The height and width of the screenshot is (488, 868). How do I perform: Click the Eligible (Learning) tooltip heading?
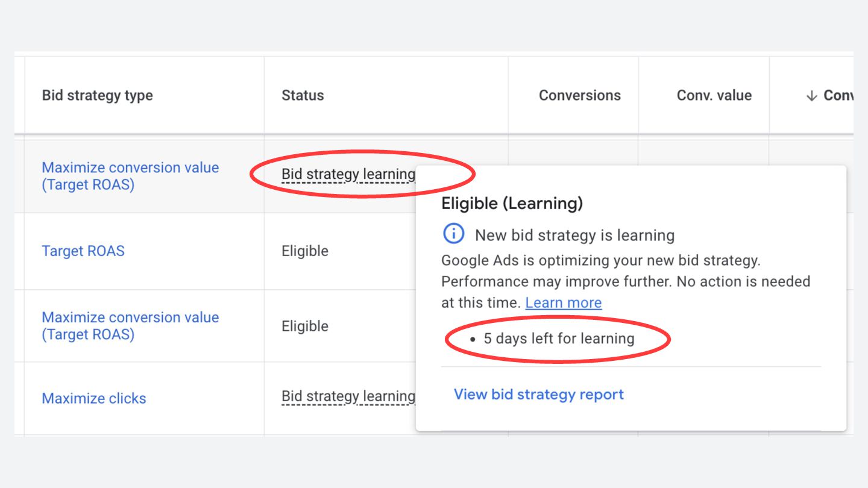click(512, 204)
